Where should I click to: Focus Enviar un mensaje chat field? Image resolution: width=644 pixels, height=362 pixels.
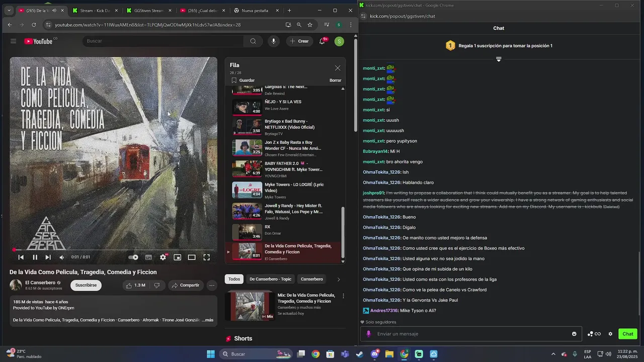point(470,334)
